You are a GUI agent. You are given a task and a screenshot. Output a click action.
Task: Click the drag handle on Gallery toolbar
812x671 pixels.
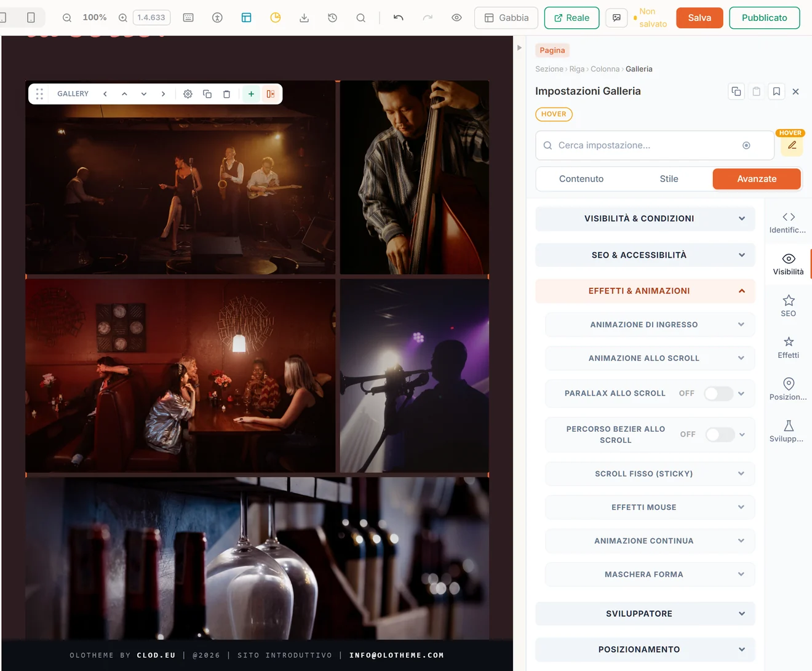point(39,94)
